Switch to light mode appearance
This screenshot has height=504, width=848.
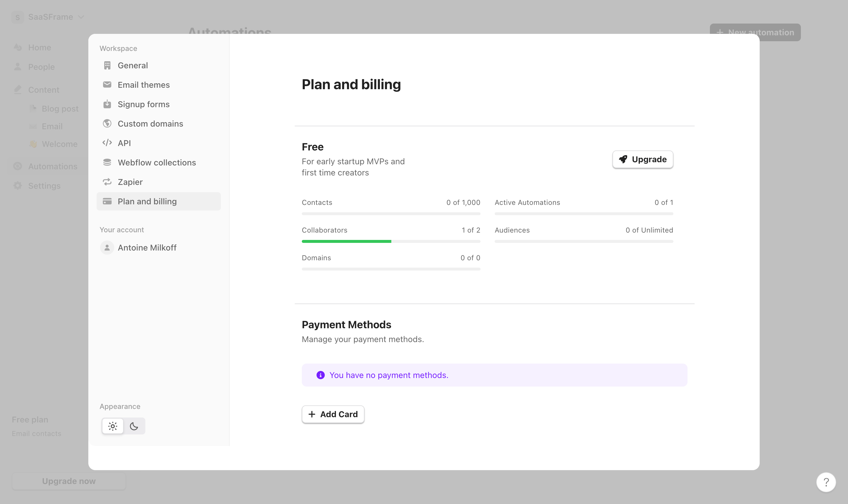tap(113, 426)
